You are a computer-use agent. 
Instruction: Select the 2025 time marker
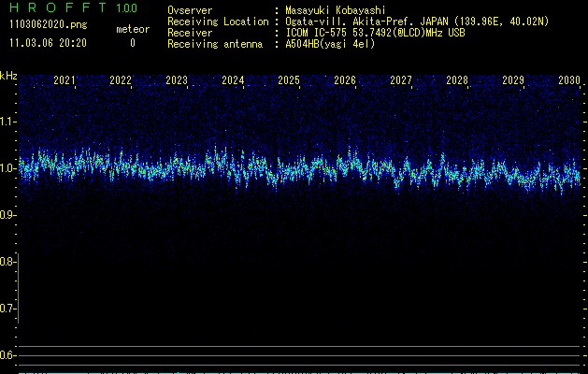(x=289, y=80)
